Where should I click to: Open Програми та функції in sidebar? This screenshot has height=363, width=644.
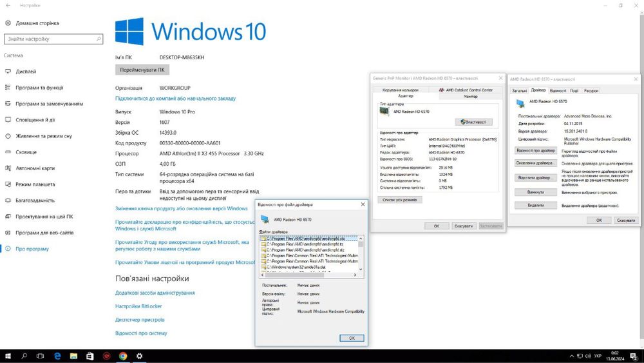(x=39, y=88)
